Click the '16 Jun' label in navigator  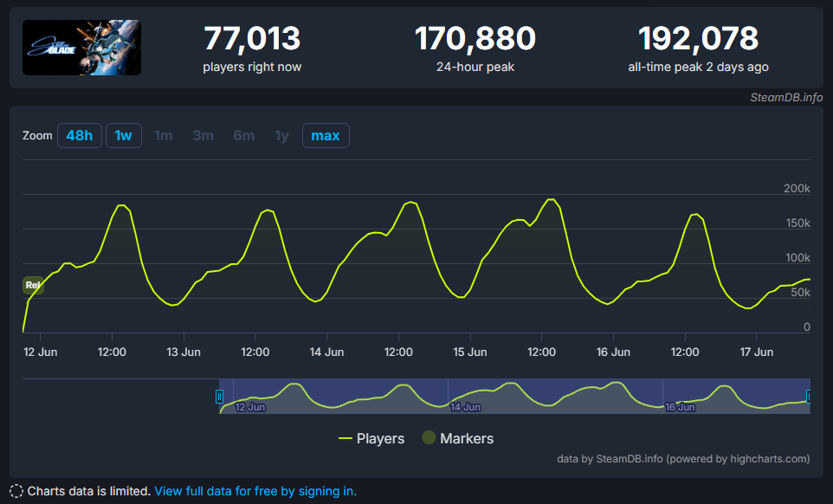[x=680, y=407]
